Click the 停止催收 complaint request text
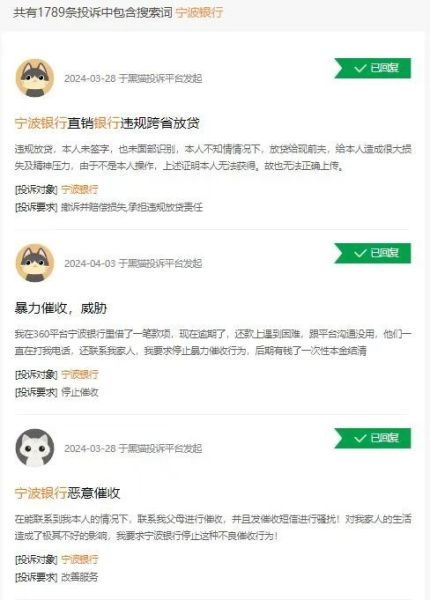430x600 pixels. point(80,392)
